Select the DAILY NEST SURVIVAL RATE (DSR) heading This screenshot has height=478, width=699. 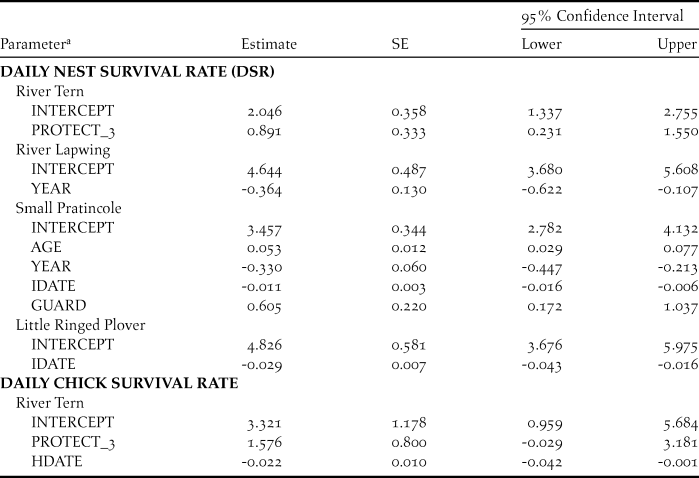point(137,72)
